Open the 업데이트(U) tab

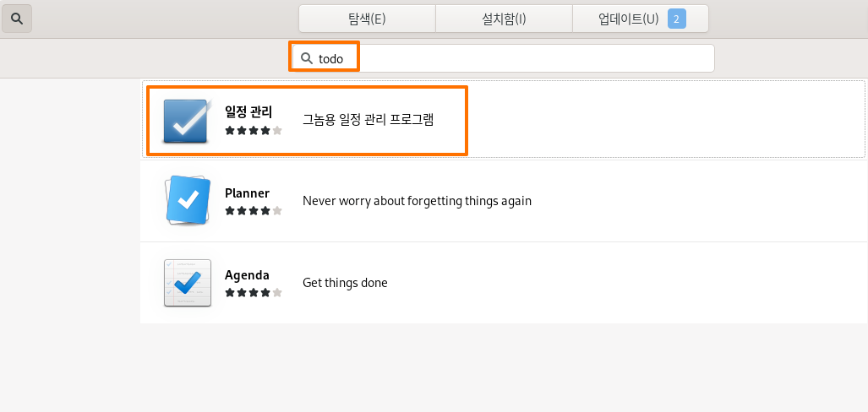tap(641, 19)
